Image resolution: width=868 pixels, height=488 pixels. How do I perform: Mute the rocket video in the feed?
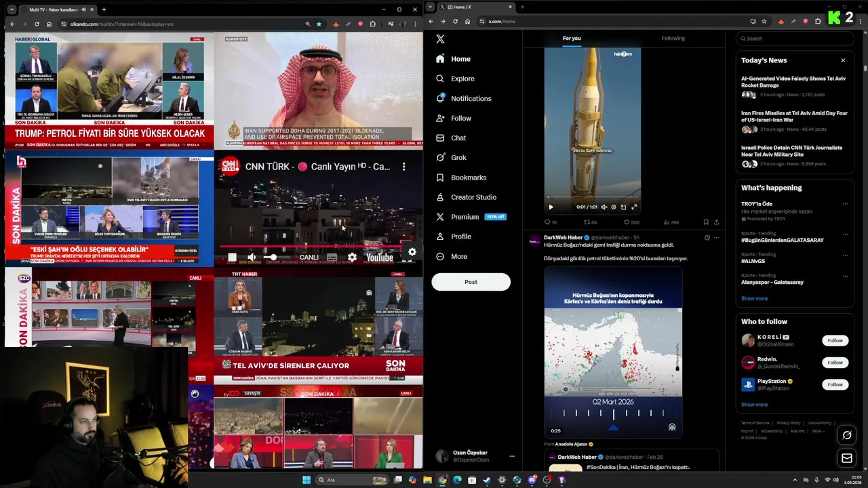click(604, 207)
